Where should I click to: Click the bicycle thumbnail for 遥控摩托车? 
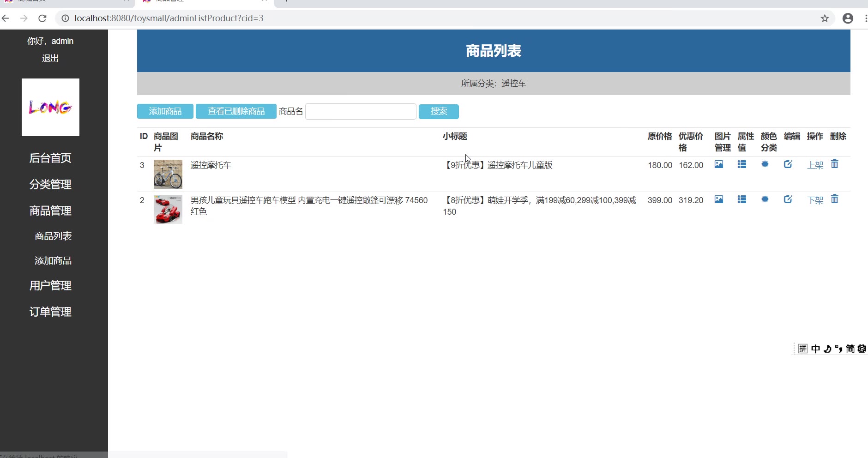(x=168, y=174)
